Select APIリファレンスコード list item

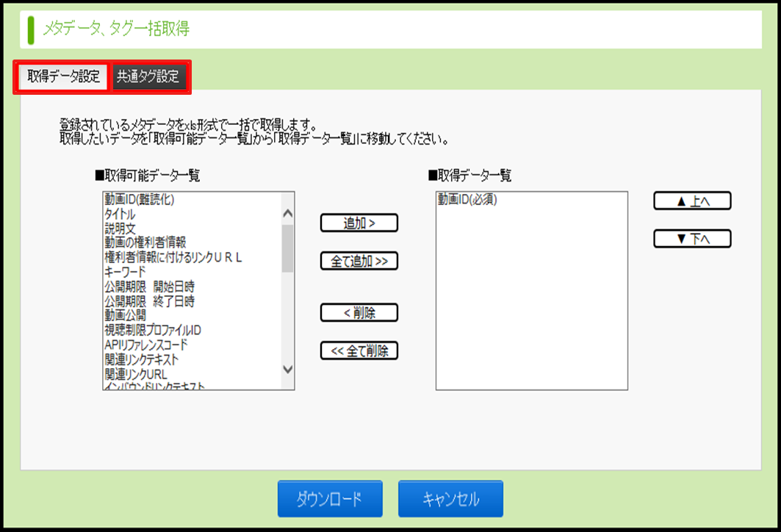click(x=145, y=345)
